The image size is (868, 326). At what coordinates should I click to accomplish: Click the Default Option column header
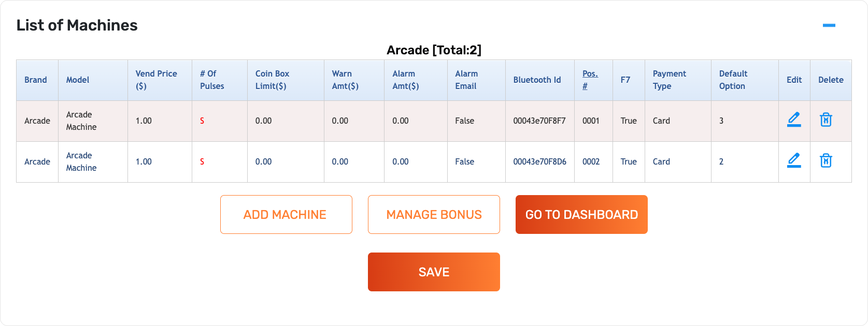click(x=733, y=80)
